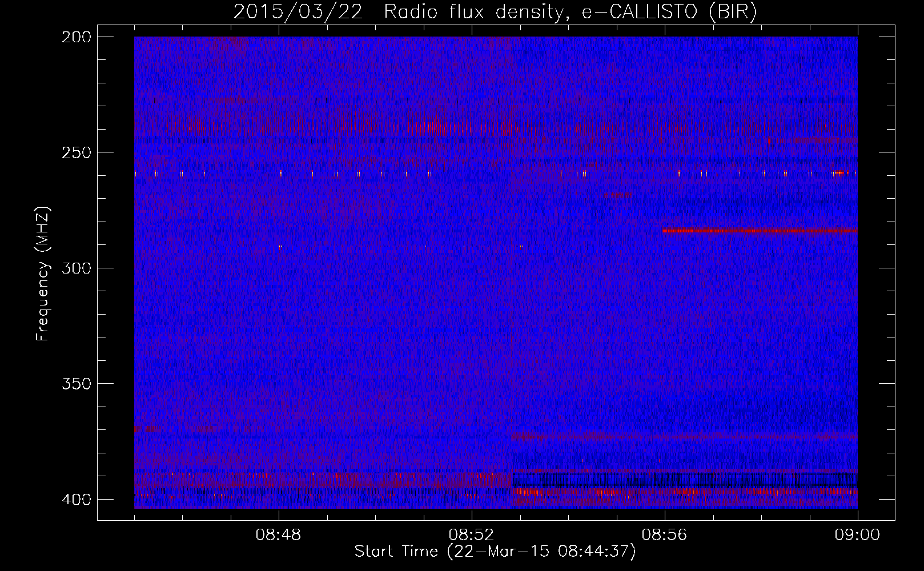
Task: Click the 'Frequency (MHZ)' axis label
Action: [43, 275]
